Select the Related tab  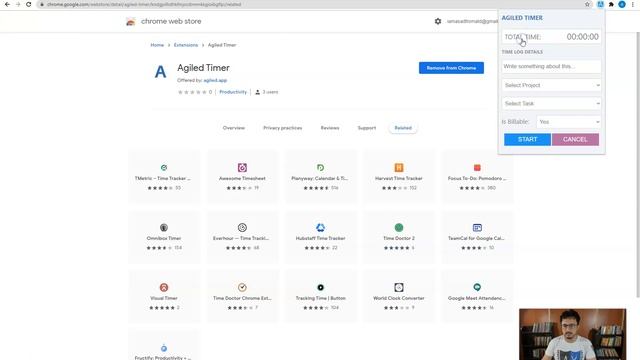[403, 128]
